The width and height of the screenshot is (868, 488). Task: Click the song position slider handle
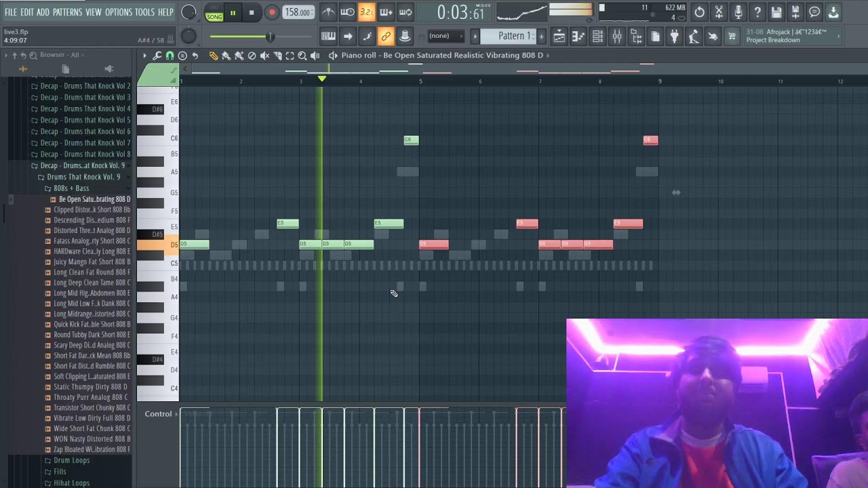(x=270, y=36)
